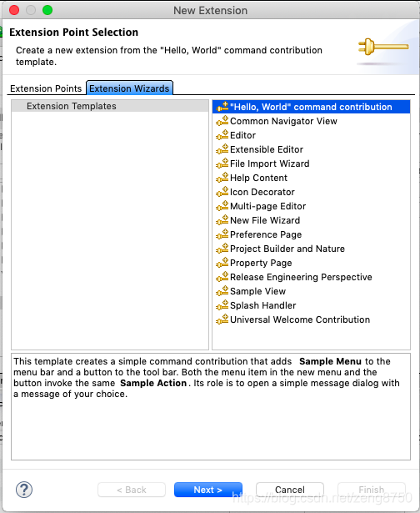Open help with the question mark icon

click(24, 490)
